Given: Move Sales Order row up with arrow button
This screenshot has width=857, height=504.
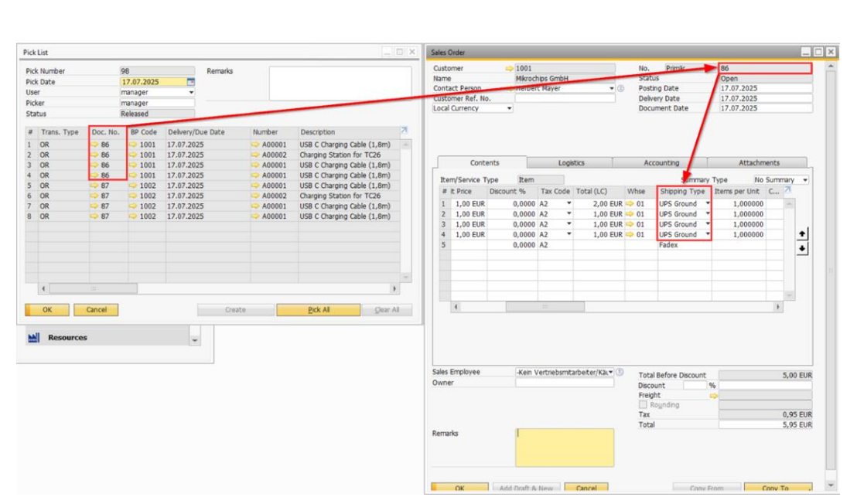Looking at the screenshot, I should pos(802,234).
